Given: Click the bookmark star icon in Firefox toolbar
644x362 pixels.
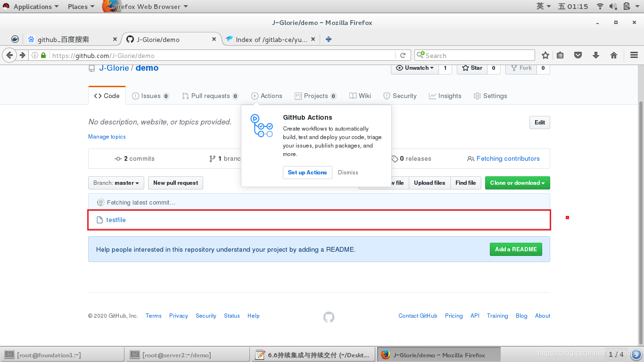Looking at the screenshot, I should click(x=545, y=55).
